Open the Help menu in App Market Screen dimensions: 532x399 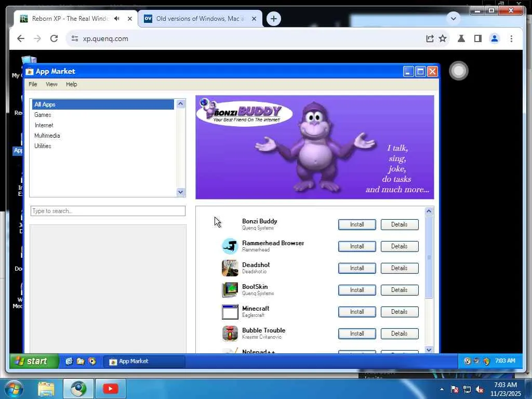pyautogui.click(x=72, y=84)
